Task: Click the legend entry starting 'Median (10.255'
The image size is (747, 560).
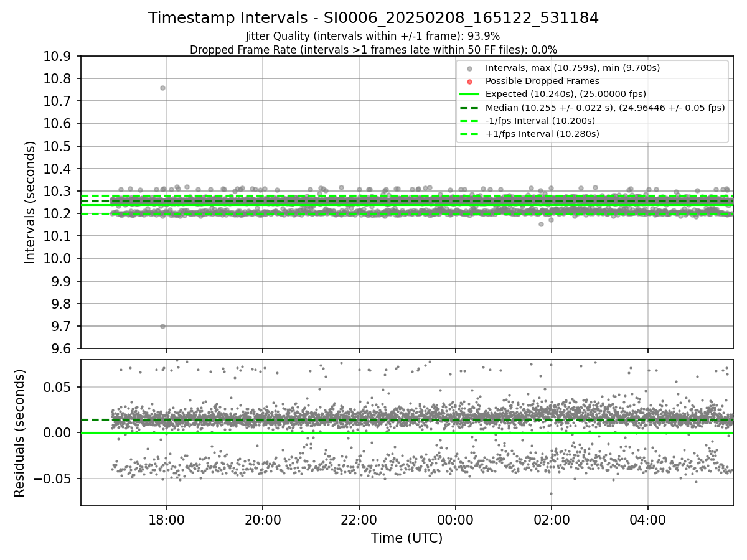Action: 605,108
